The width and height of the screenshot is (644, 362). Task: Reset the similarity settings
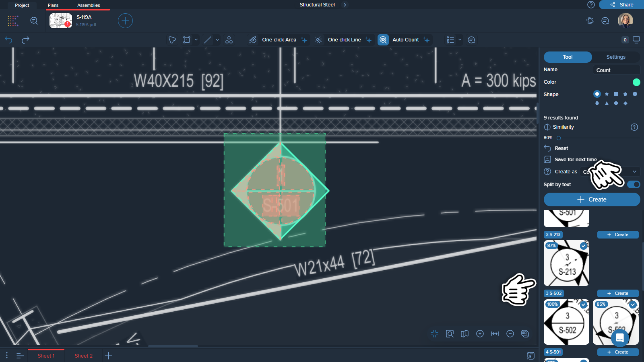click(x=556, y=148)
